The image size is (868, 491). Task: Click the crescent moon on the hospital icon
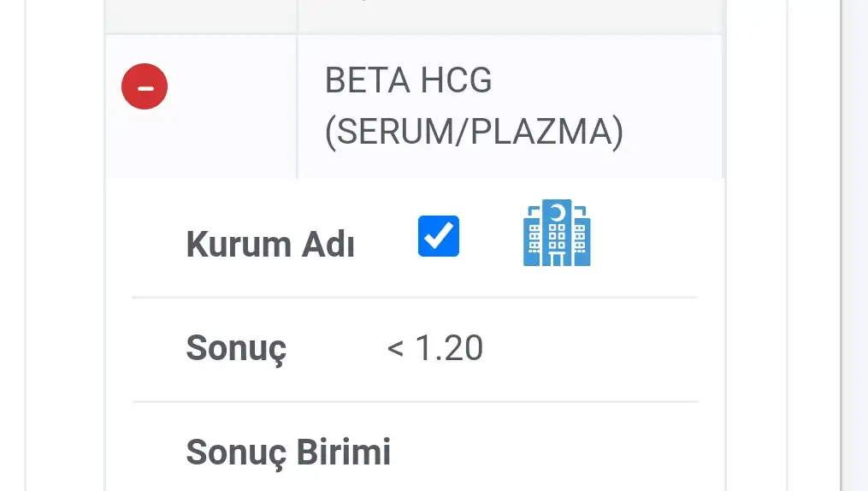(x=558, y=210)
